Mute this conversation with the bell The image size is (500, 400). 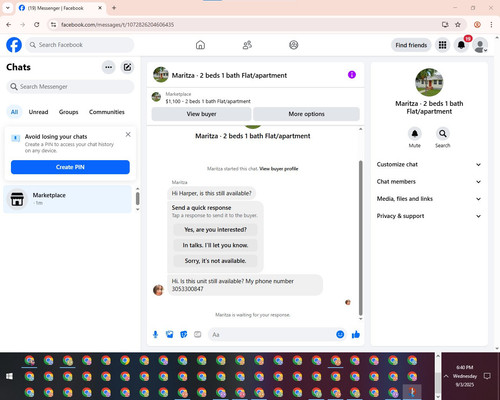[415, 134]
